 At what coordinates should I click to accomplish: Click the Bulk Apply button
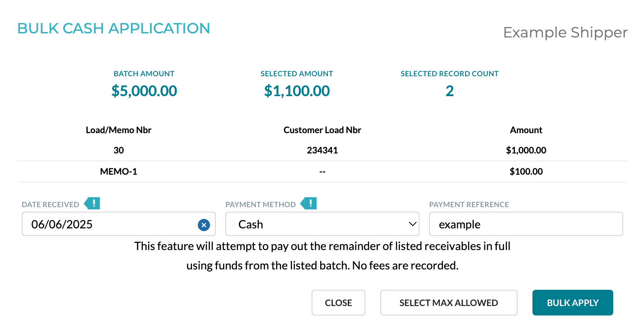coord(573,303)
